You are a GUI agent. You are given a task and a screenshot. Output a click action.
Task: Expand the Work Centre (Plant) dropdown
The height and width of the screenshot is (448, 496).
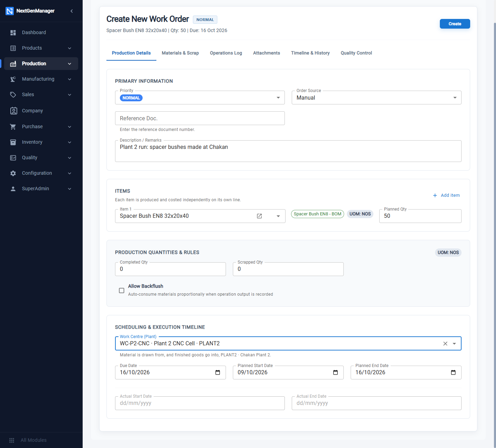coord(454,344)
